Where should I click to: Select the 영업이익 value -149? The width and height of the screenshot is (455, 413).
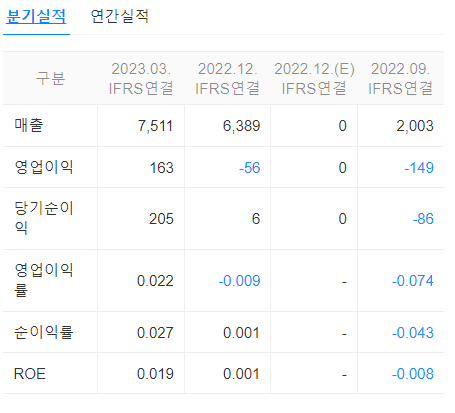pyautogui.click(x=419, y=168)
